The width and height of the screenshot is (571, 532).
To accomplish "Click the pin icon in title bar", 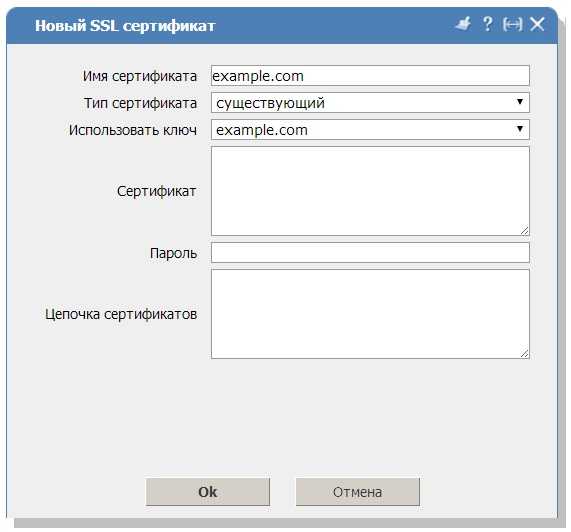I will (462, 24).
